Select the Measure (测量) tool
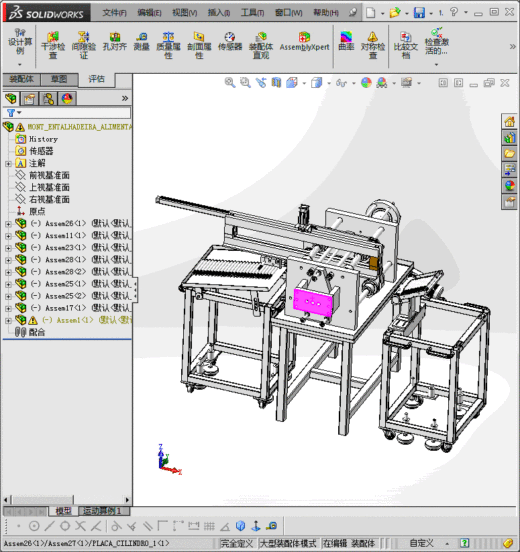The height and width of the screenshot is (552, 520). (x=142, y=42)
